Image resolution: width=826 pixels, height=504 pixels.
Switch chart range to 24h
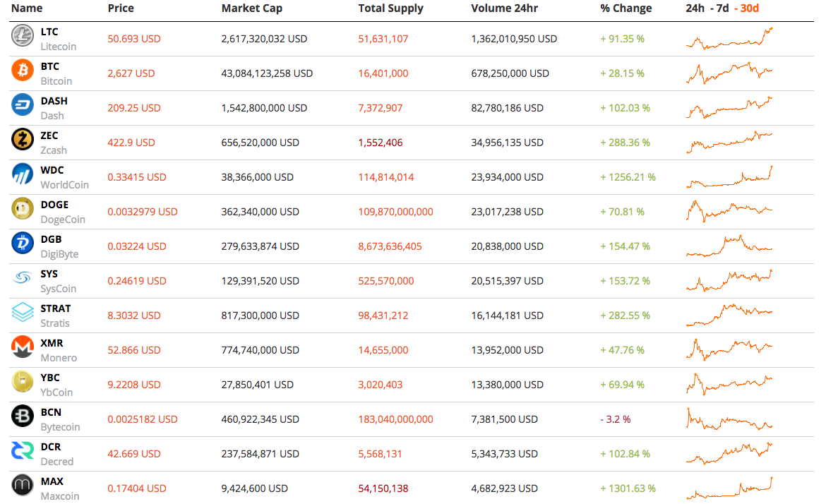click(695, 8)
